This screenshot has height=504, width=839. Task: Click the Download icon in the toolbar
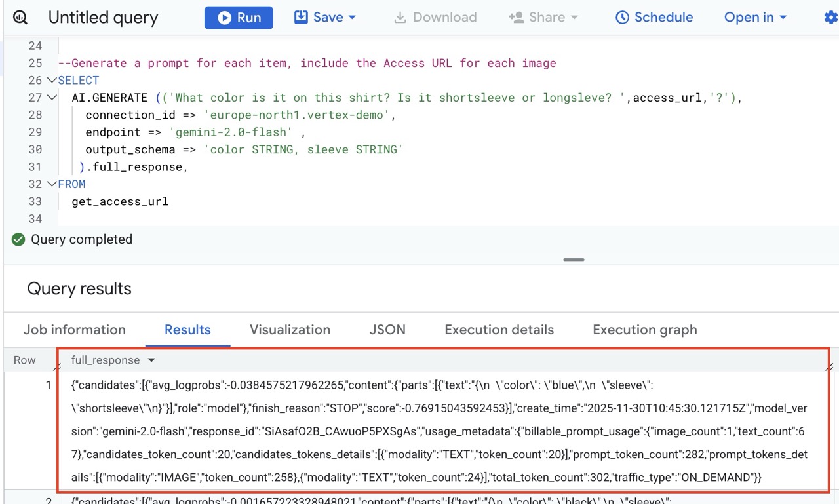point(400,18)
